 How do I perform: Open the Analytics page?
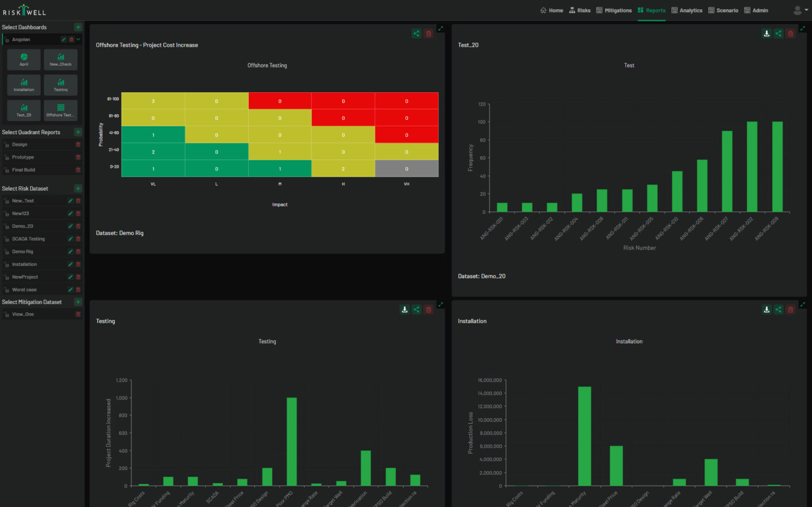click(687, 10)
